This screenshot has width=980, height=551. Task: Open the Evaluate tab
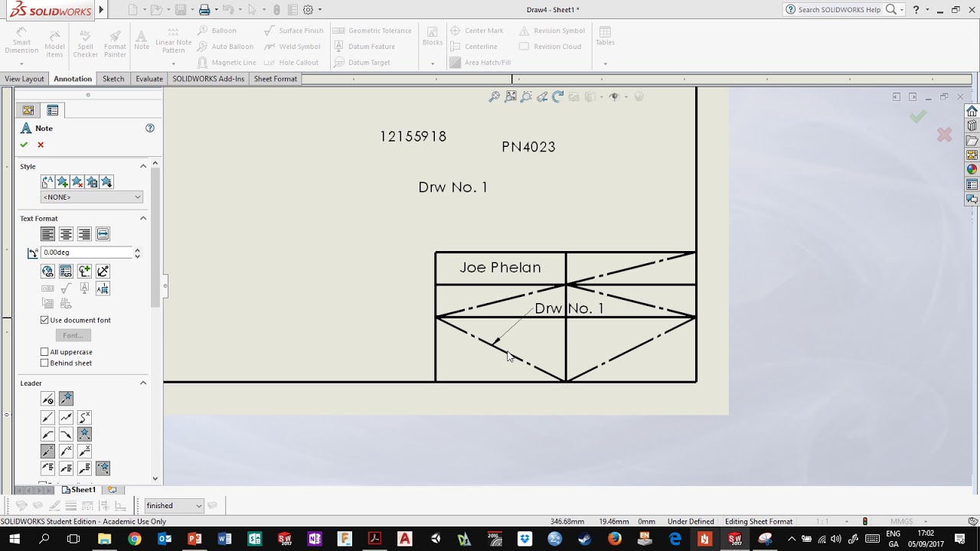click(x=149, y=79)
